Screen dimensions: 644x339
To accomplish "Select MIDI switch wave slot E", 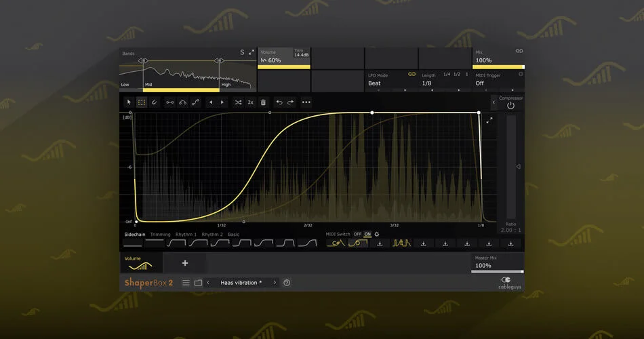I will pyautogui.click(x=401, y=243).
